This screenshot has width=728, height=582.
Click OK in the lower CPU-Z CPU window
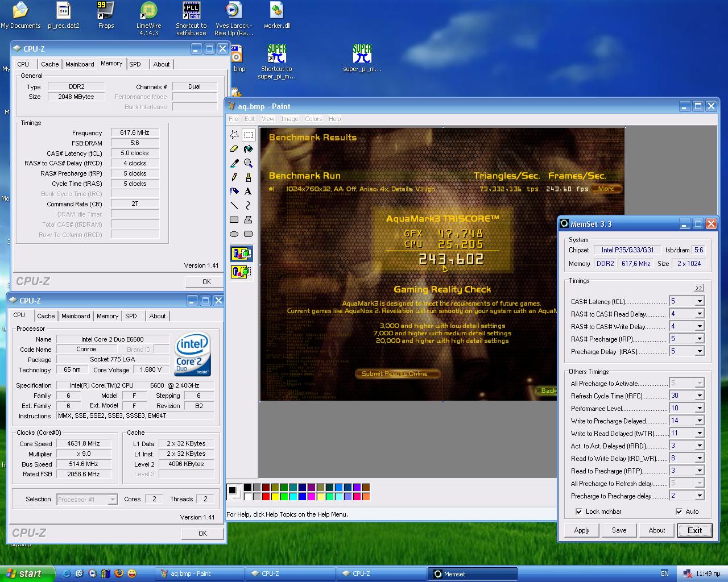pyautogui.click(x=202, y=534)
